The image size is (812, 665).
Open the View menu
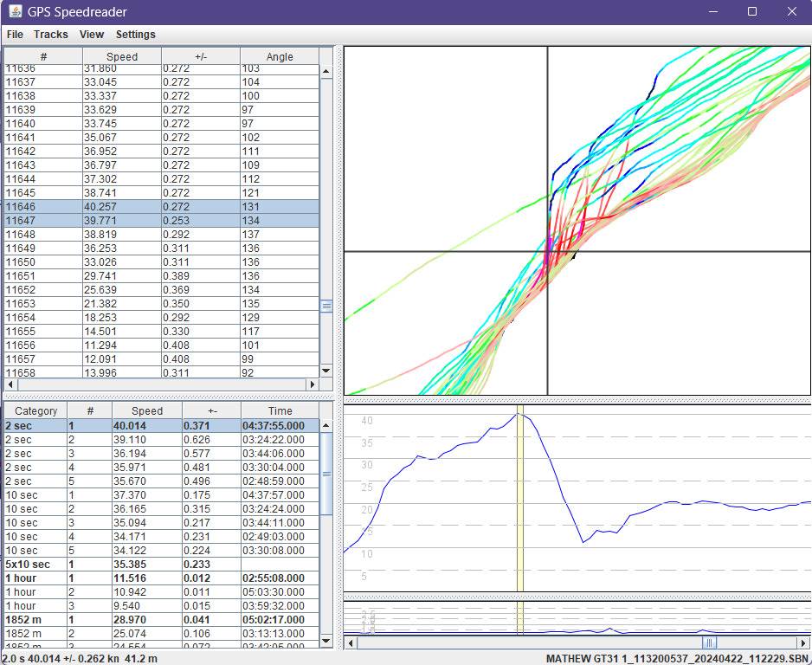pos(92,35)
